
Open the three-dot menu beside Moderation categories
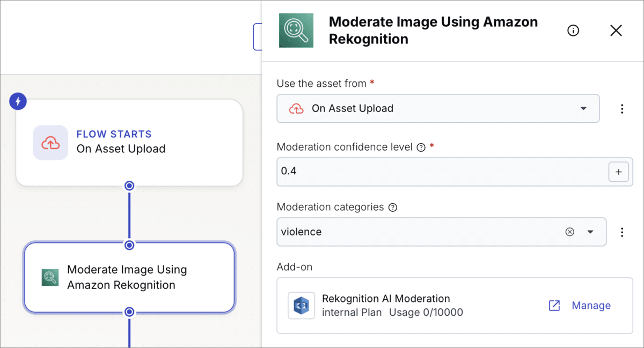pyautogui.click(x=622, y=232)
